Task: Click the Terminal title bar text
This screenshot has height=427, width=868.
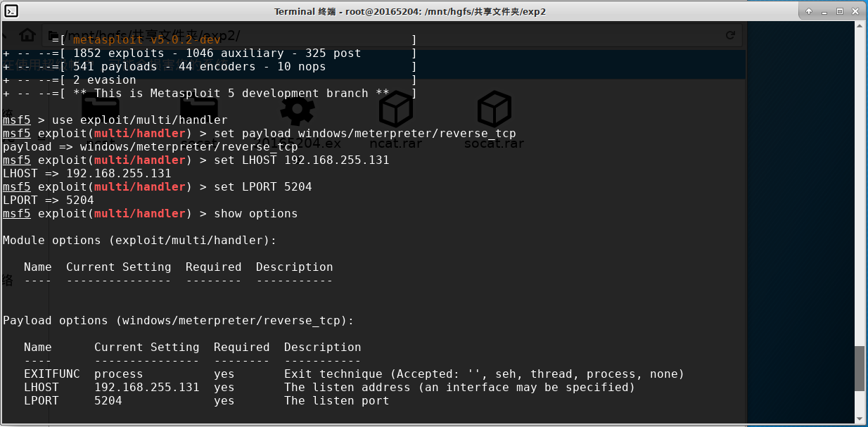Action: [409, 11]
